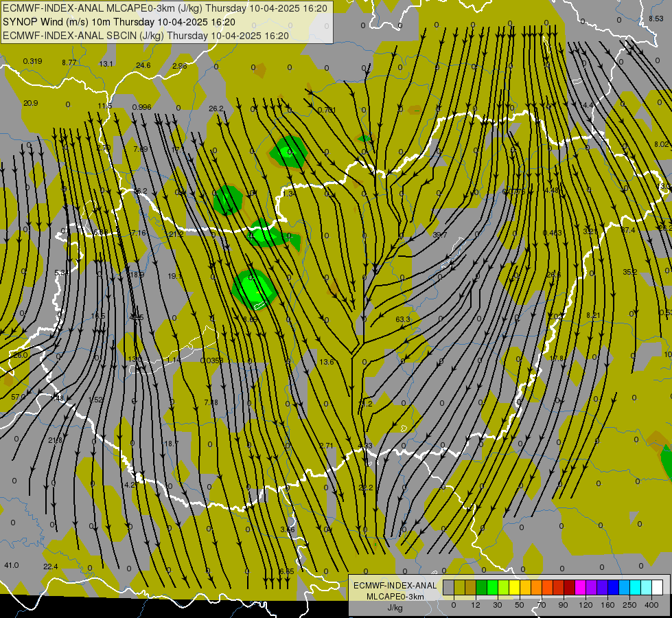Click the map value '7.16'
The height and width of the screenshot is (618, 672).
(x=139, y=233)
